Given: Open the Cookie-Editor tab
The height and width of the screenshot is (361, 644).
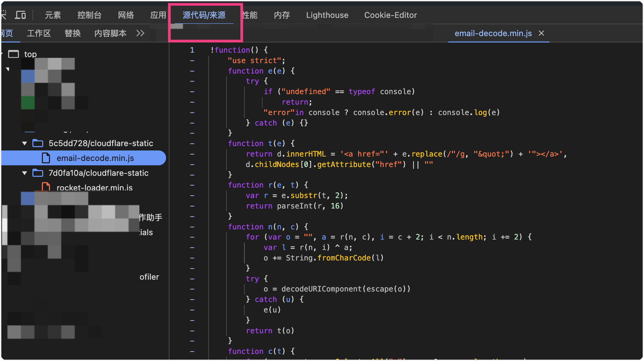Looking at the screenshot, I should point(391,15).
